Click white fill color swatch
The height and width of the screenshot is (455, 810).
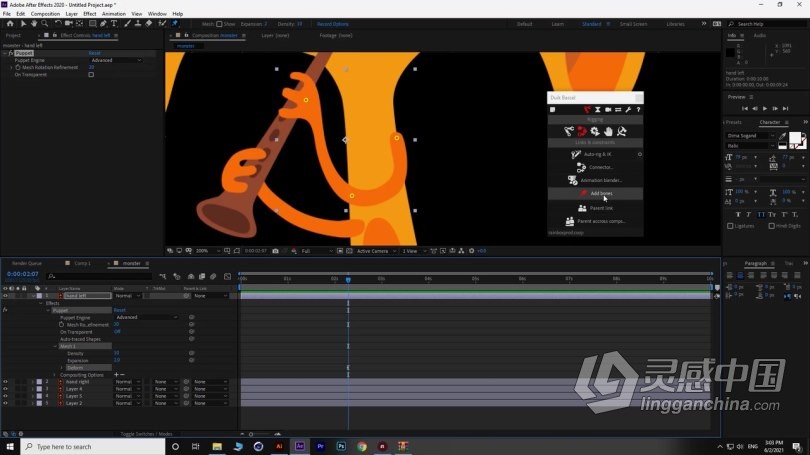click(795, 138)
